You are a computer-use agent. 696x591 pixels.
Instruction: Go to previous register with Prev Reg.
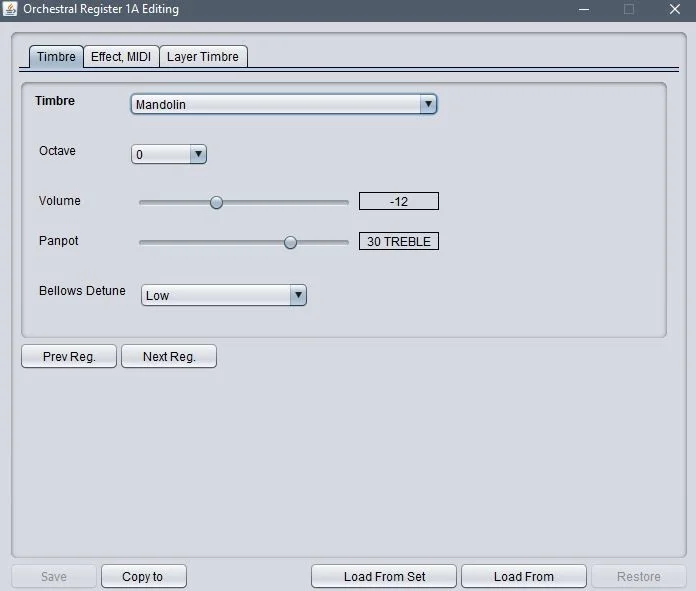tap(69, 356)
